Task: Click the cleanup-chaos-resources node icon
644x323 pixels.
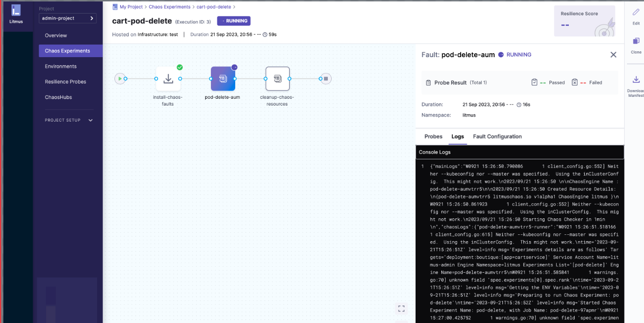Action: point(277,78)
